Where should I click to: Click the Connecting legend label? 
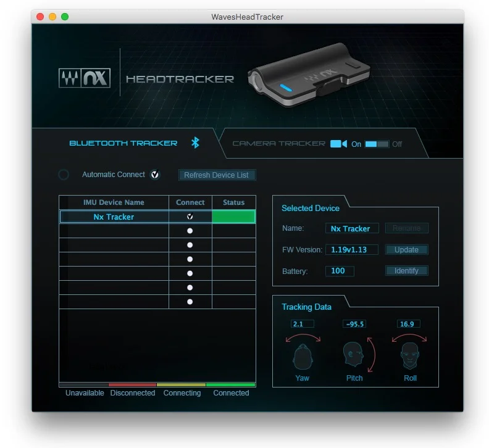tap(182, 393)
